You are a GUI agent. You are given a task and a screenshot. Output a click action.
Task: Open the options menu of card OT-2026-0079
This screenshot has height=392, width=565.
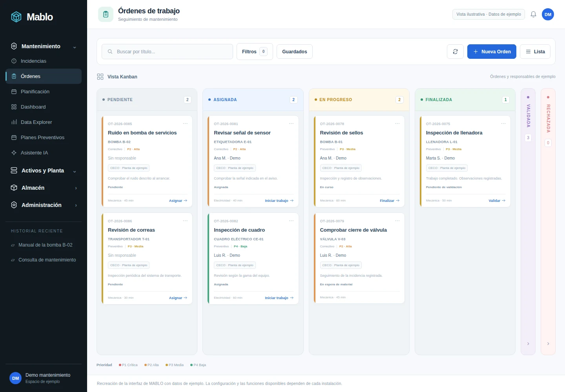pos(397,221)
